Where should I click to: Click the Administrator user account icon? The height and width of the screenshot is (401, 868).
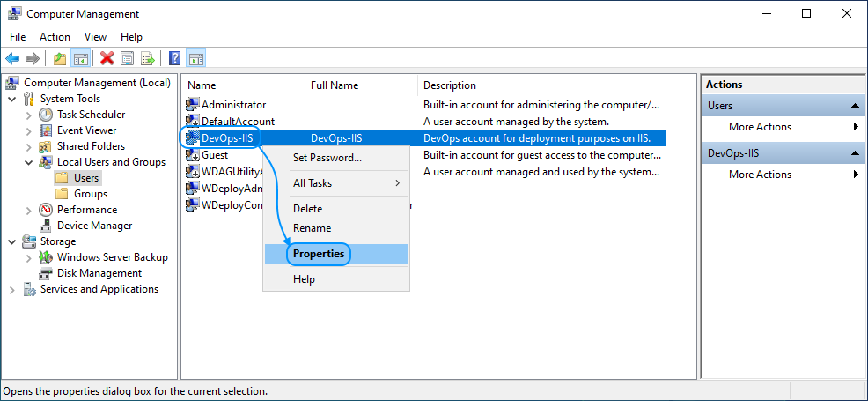point(193,105)
